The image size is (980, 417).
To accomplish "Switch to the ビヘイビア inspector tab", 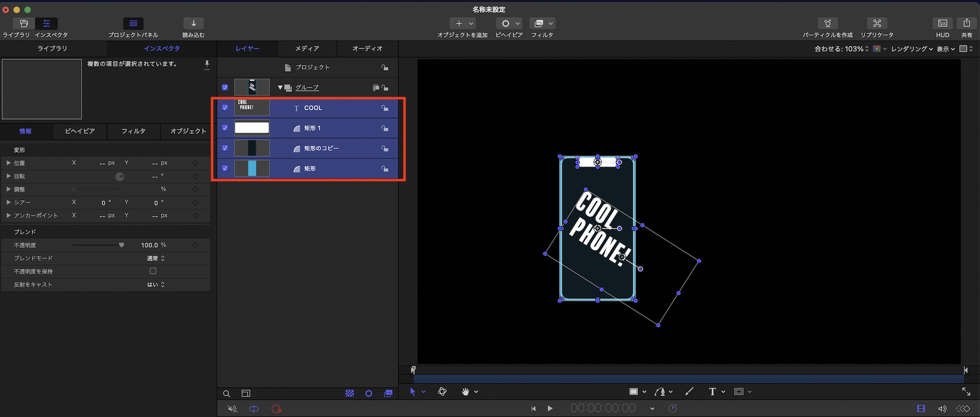I will point(80,131).
